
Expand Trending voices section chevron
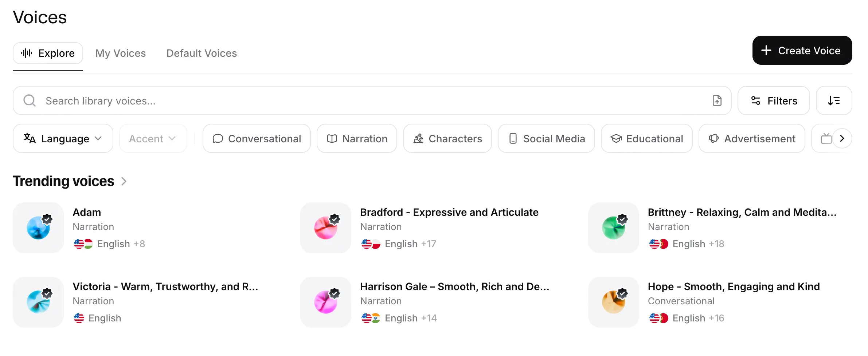pos(124,181)
